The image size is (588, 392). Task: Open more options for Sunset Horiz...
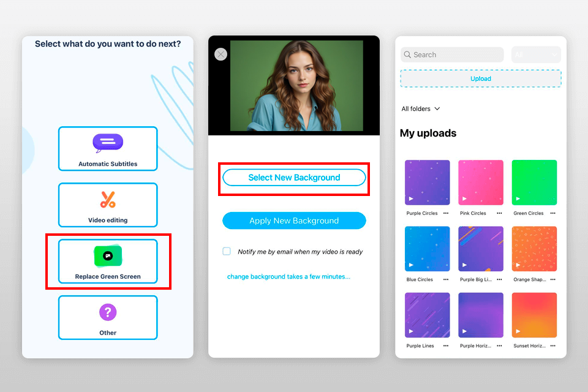[553, 346]
